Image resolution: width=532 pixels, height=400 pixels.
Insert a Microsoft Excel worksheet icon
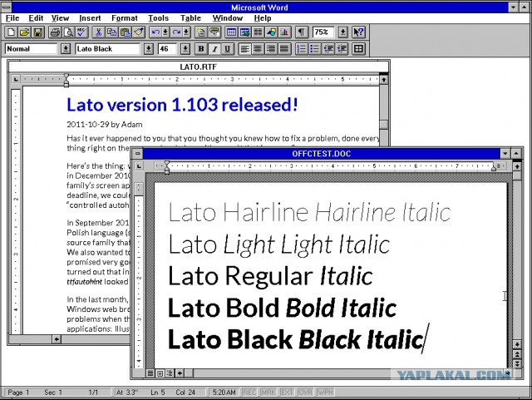pos(244,32)
